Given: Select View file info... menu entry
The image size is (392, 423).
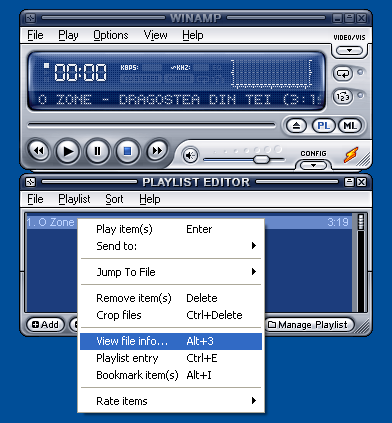Looking at the screenshot, I should point(171,341).
